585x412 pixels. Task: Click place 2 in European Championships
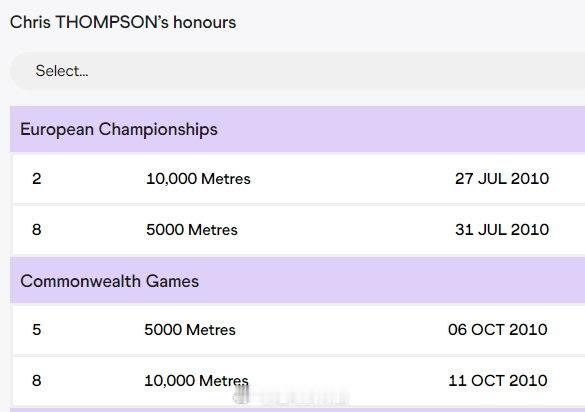(37, 179)
